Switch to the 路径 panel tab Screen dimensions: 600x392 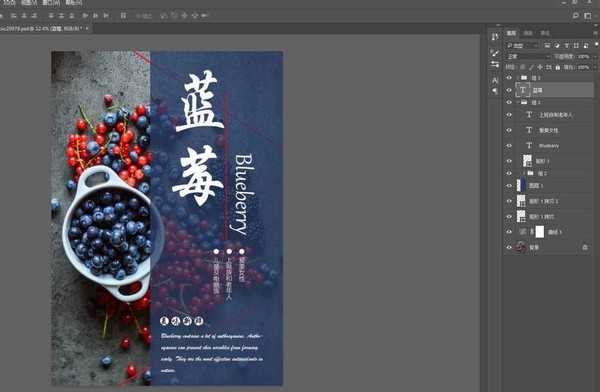[x=545, y=33]
